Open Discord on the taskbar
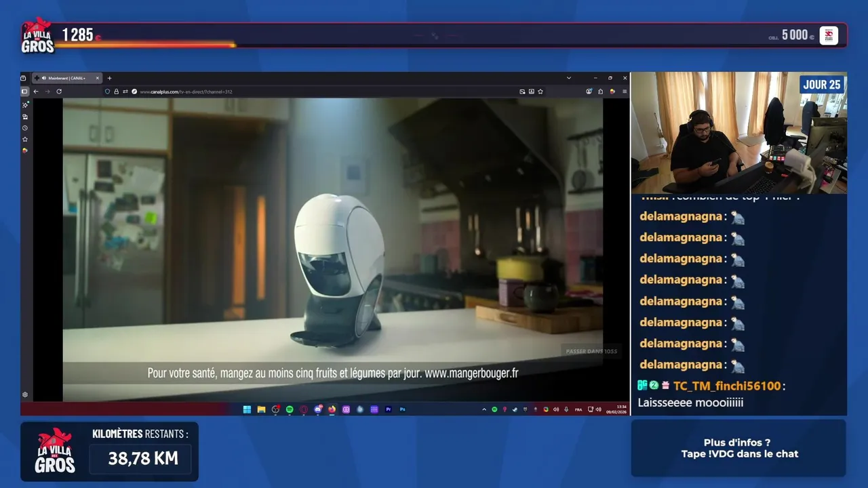Image resolution: width=868 pixels, height=488 pixels. 318,409
